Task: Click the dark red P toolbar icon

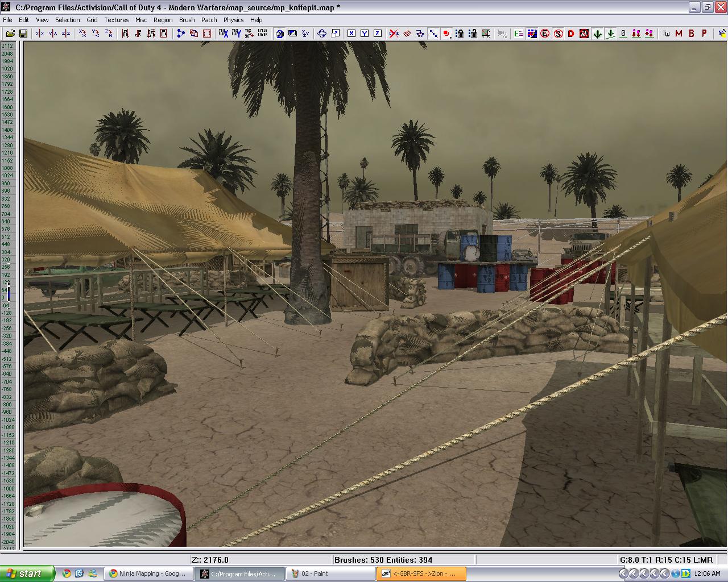Action: (x=704, y=34)
